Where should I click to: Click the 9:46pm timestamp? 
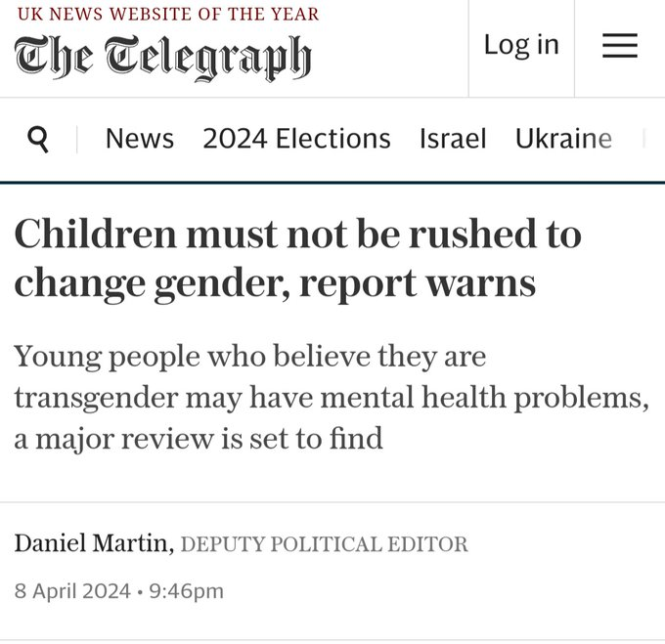click(x=186, y=591)
